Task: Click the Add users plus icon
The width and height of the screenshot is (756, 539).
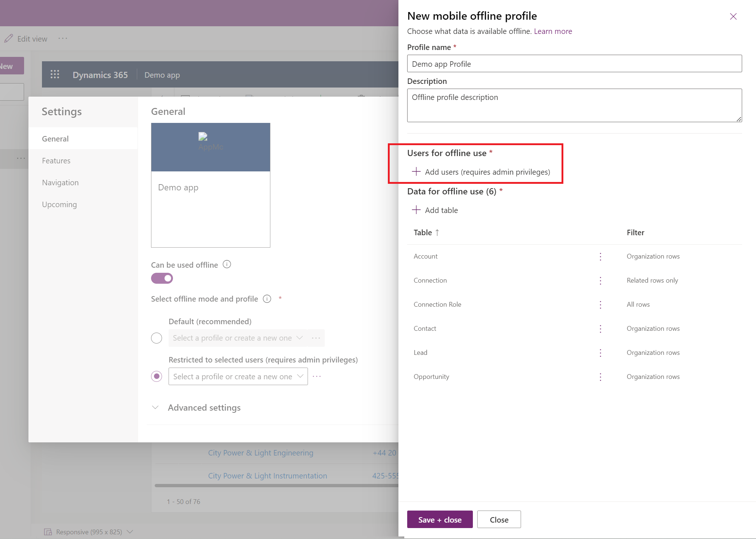Action: 416,171
